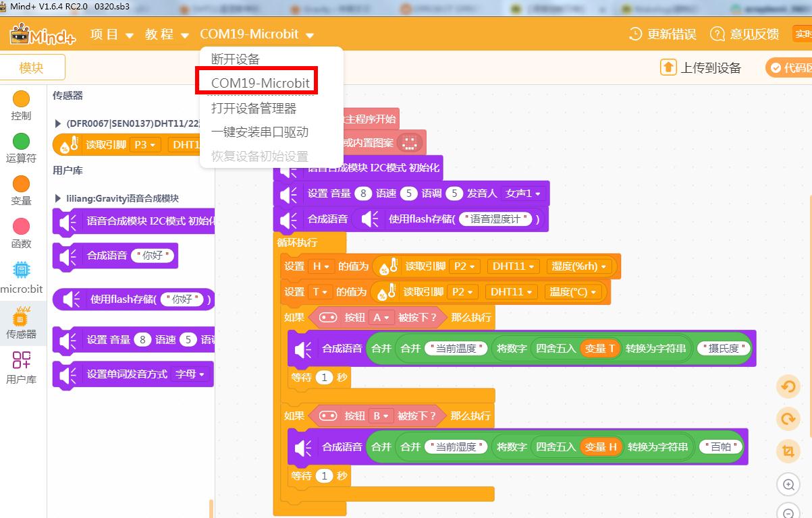
Task: Click the 当前湿度 text field
Action: pos(456,447)
